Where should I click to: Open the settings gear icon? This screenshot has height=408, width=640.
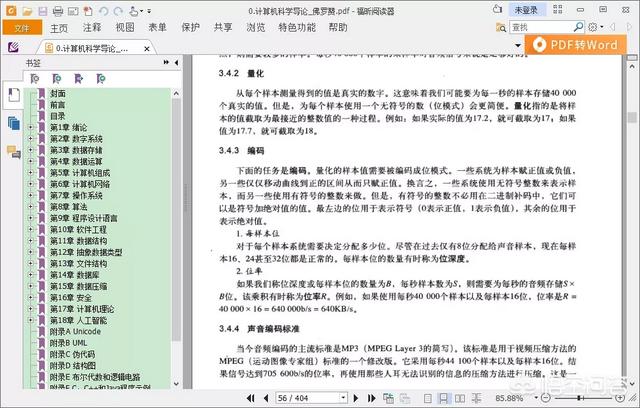click(593, 27)
